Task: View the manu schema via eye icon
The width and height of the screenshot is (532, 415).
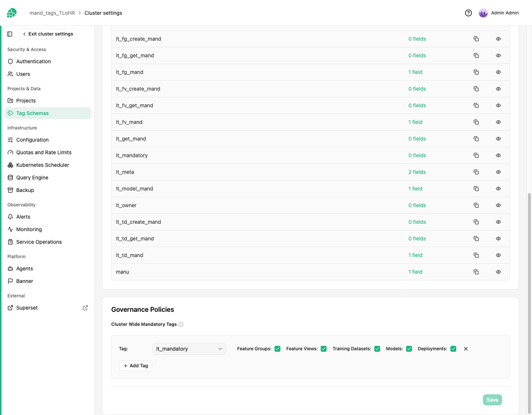Action: point(498,272)
